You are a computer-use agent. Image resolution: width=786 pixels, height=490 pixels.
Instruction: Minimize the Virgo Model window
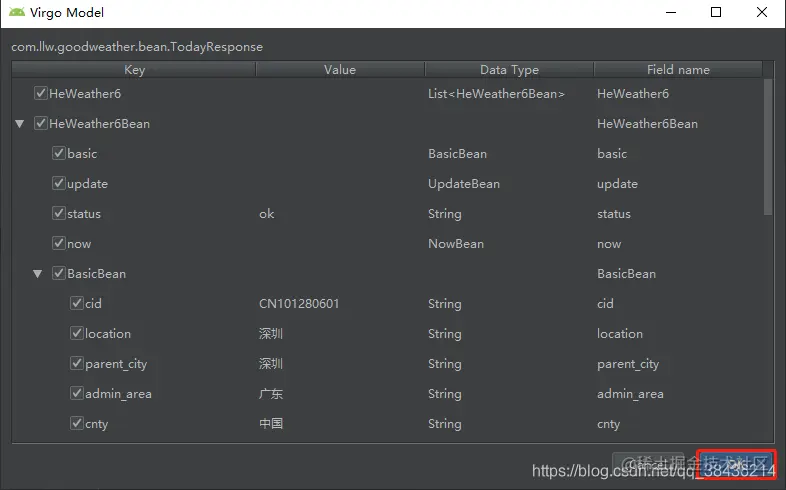pyautogui.click(x=671, y=13)
